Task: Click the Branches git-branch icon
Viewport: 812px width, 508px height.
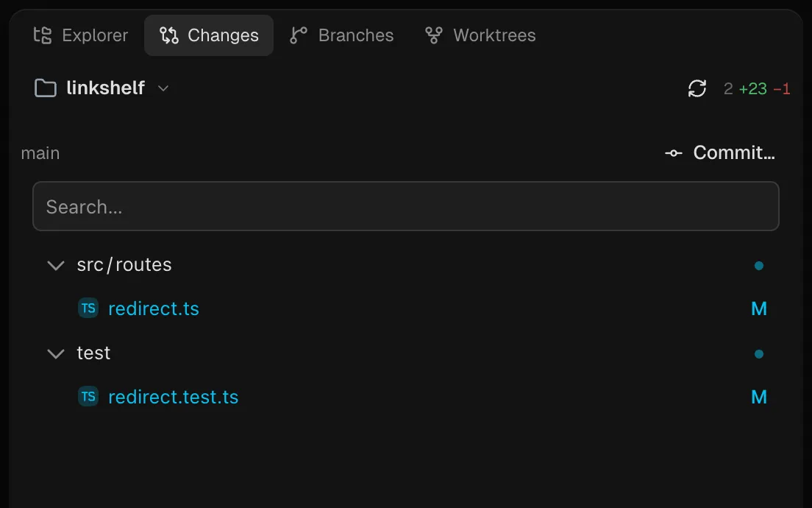Action: coord(299,35)
